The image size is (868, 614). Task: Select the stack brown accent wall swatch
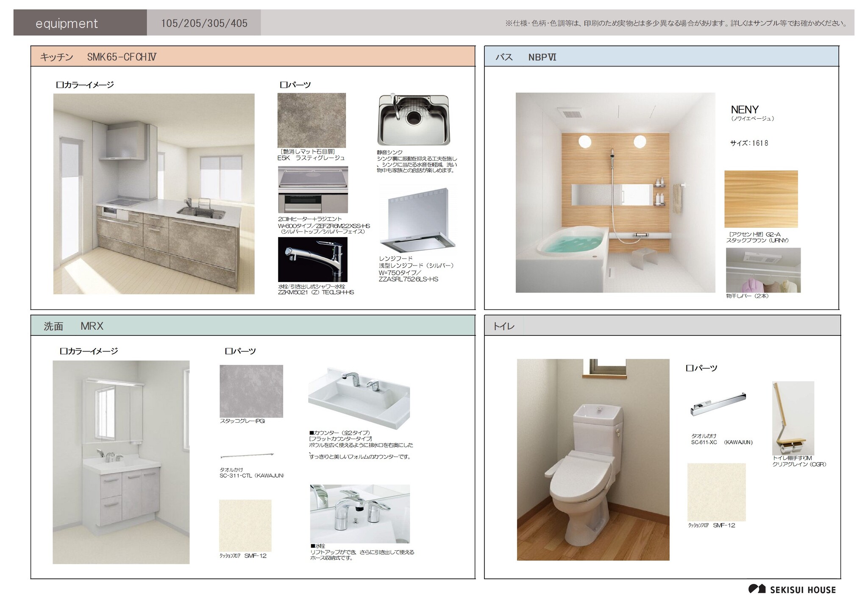[x=761, y=199]
